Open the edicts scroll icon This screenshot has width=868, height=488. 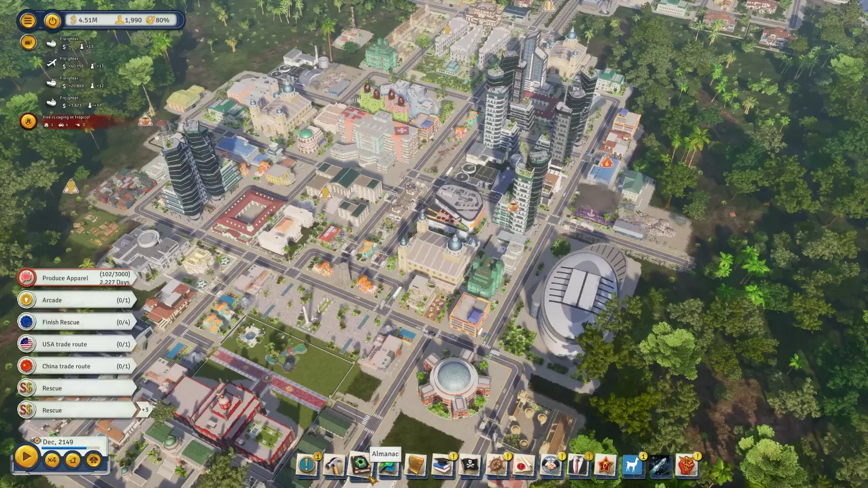click(x=415, y=465)
